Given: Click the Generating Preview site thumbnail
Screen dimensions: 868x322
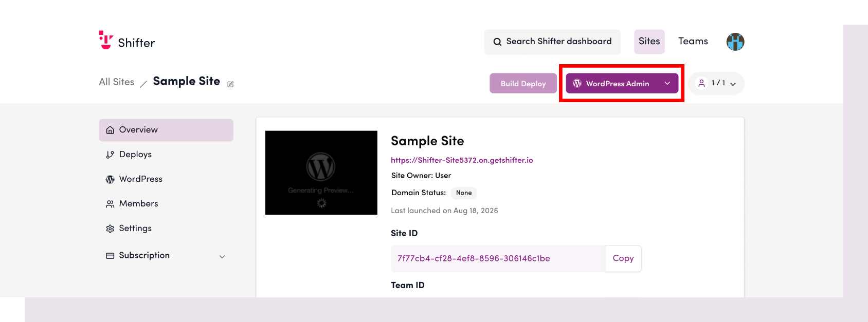Looking at the screenshot, I should [321, 173].
